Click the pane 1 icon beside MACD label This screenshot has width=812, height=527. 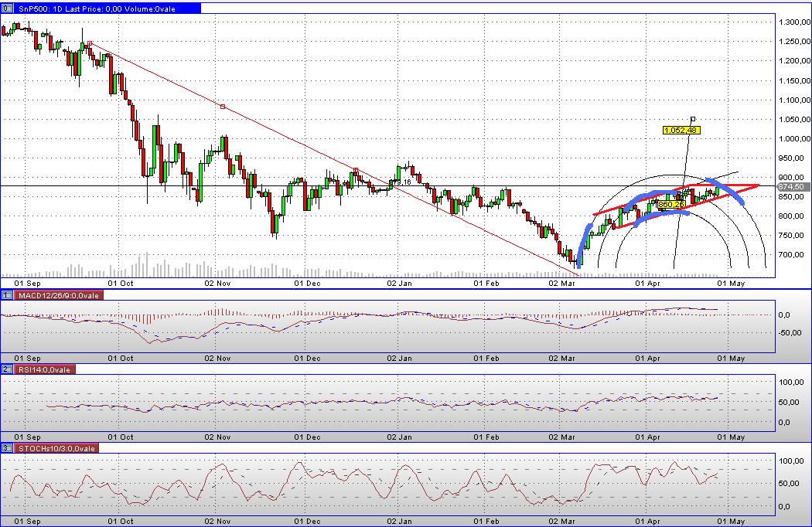pyautogui.click(x=7, y=295)
